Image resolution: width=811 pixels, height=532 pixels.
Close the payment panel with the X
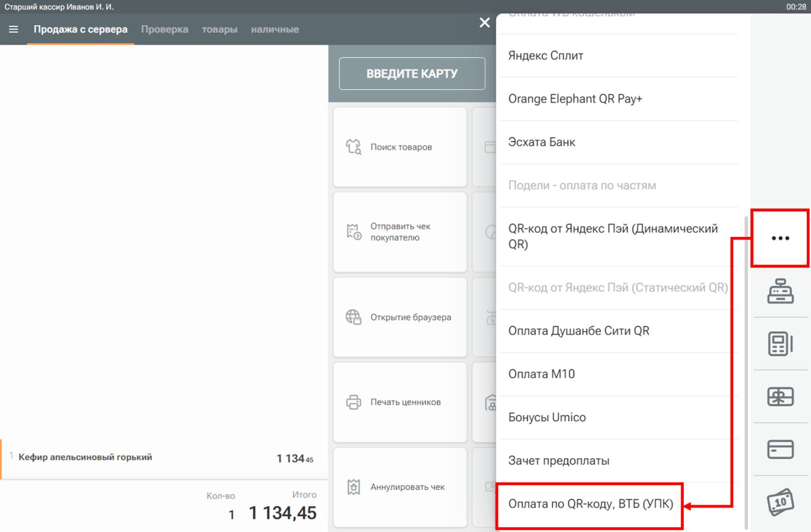point(485,22)
